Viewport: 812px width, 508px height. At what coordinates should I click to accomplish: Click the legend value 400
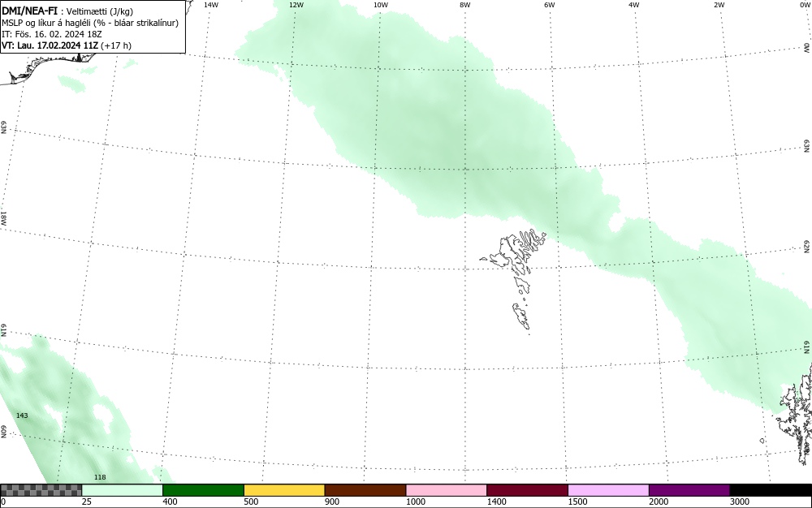170,502
